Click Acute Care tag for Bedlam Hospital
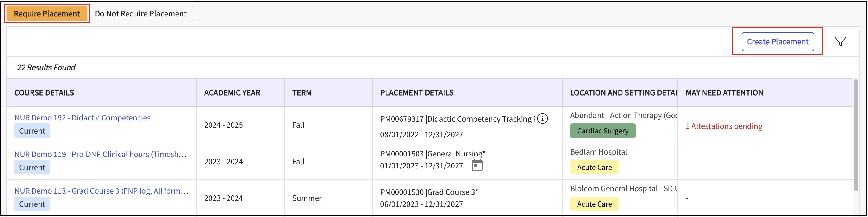Screen dimensions: 868x217 tap(594, 167)
